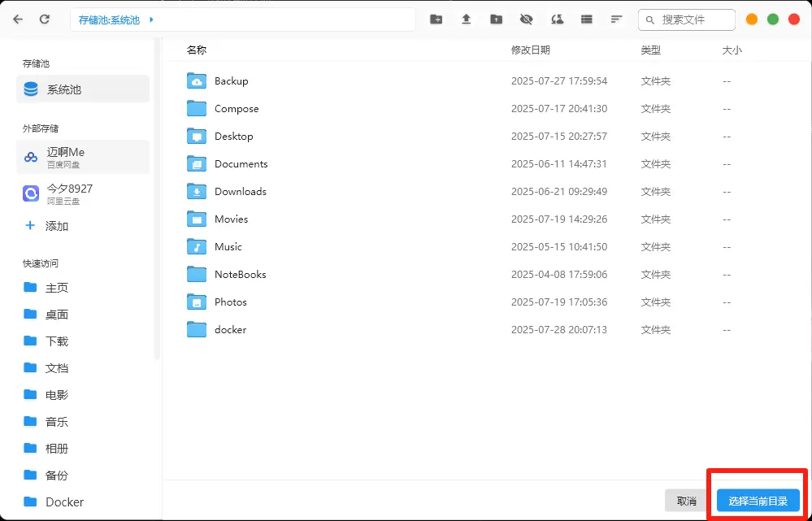Click the Backup folder cloud icon
Image resolution: width=812 pixels, height=521 pixels.
197,80
